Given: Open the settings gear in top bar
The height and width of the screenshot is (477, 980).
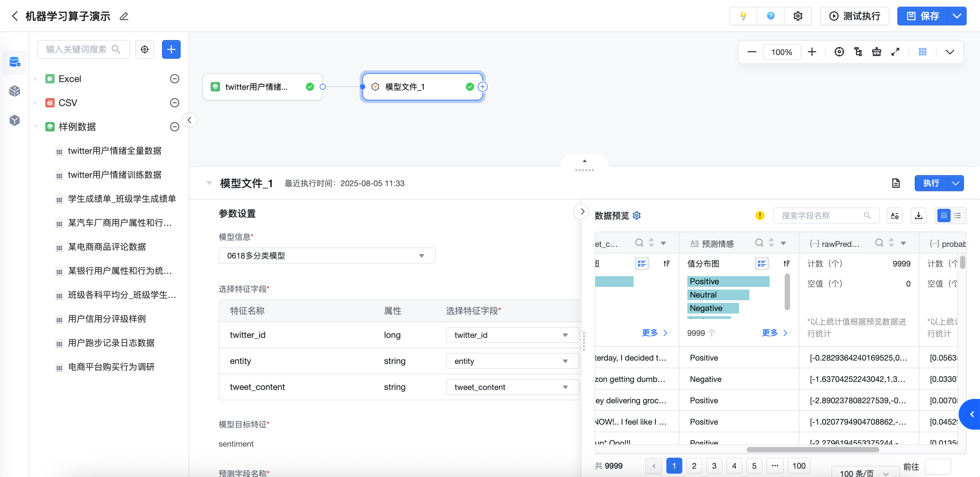Looking at the screenshot, I should (797, 16).
